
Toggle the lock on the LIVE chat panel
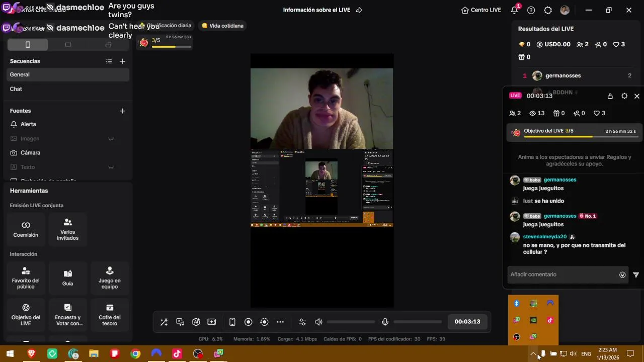(610, 96)
